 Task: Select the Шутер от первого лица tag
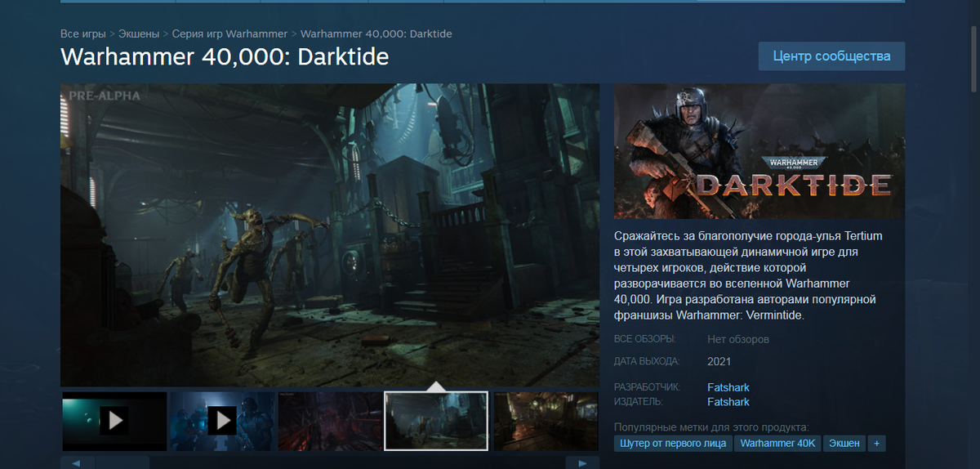(x=673, y=443)
